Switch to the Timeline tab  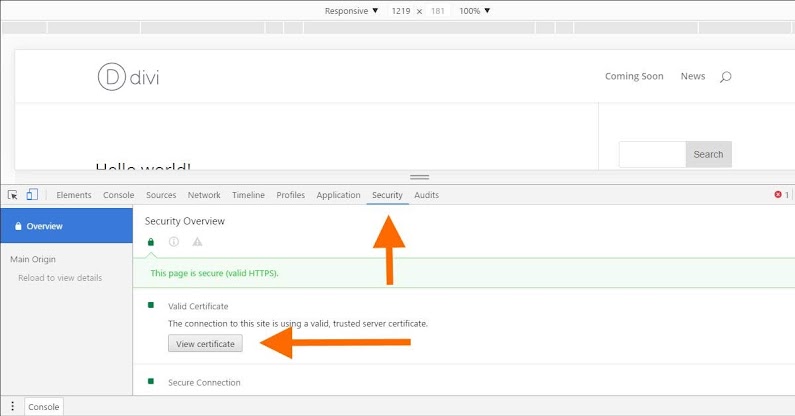pyautogui.click(x=248, y=195)
